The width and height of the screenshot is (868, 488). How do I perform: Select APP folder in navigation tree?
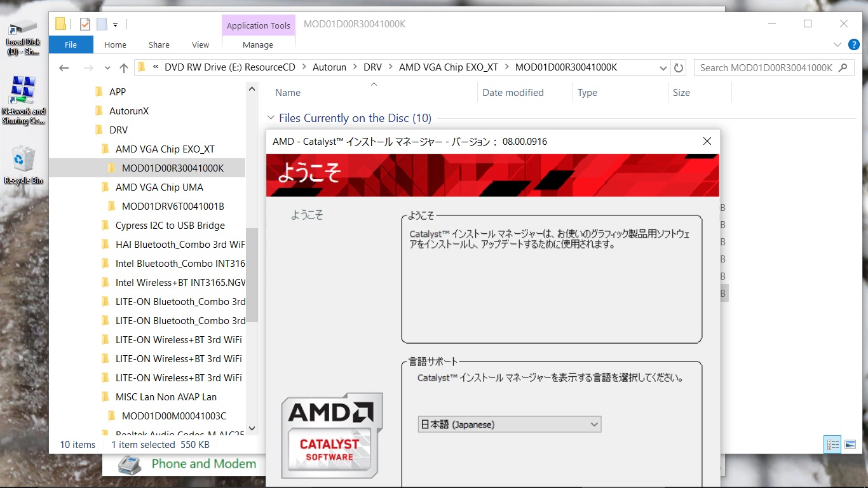pos(118,91)
